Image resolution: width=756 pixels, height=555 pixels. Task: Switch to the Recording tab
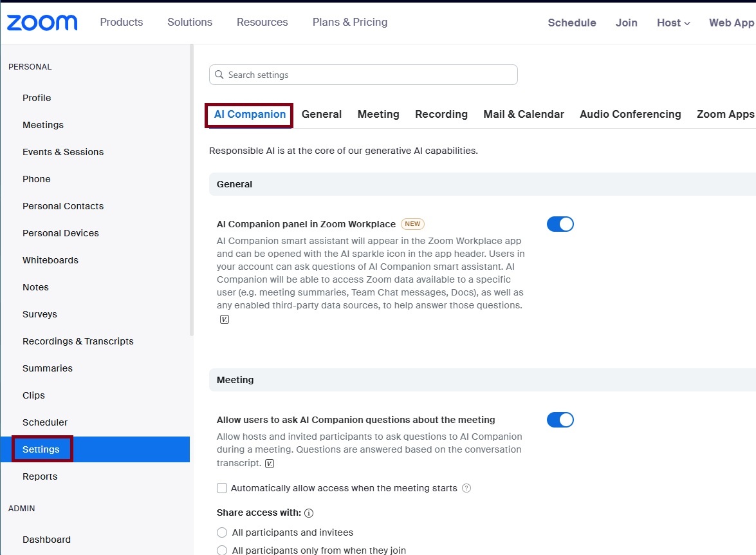click(x=441, y=114)
